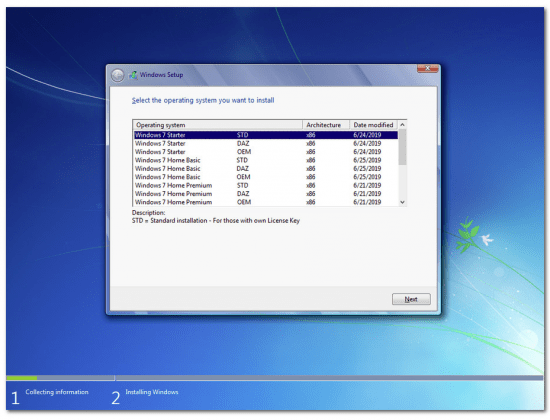The image size is (550, 420).
Task: Select Windows 7 Home Premium DAZ row
Action: click(x=266, y=194)
